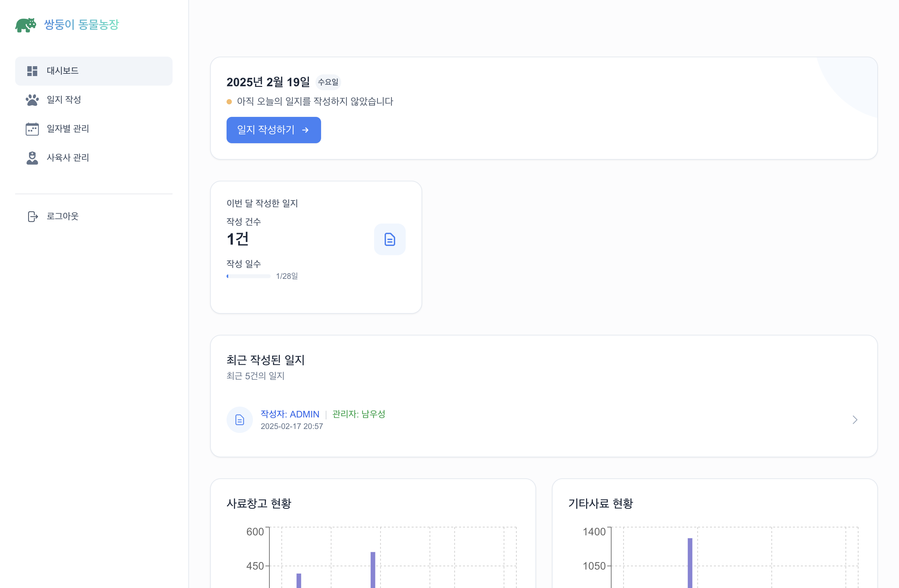Click the keeper icon next to 사육사 관리
899x588 pixels.
(x=32, y=158)
